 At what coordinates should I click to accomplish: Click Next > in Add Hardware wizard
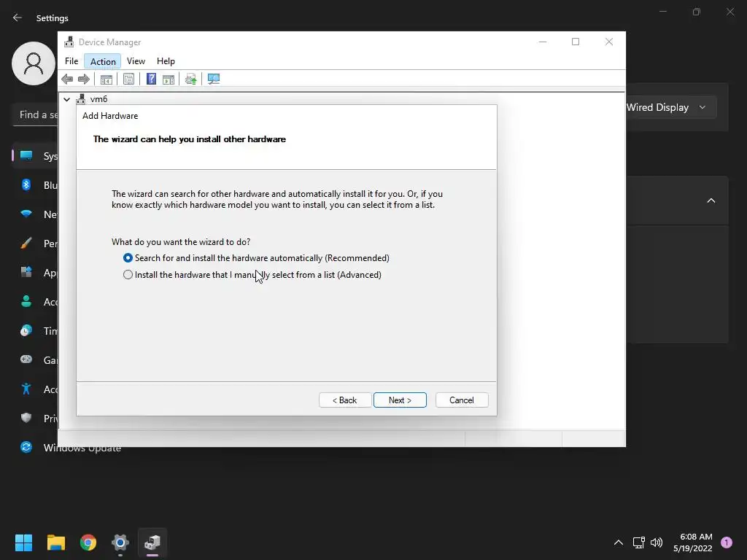coord(400,400)
